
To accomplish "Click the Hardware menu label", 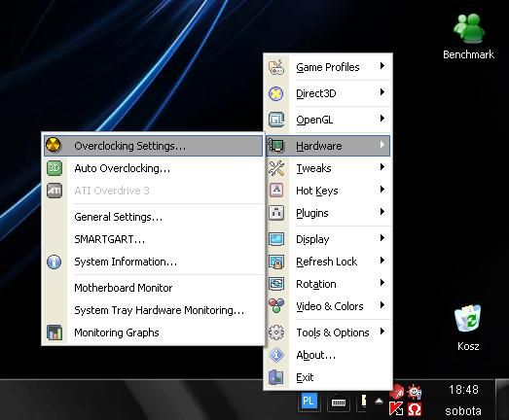I will [x=319, y=146].
